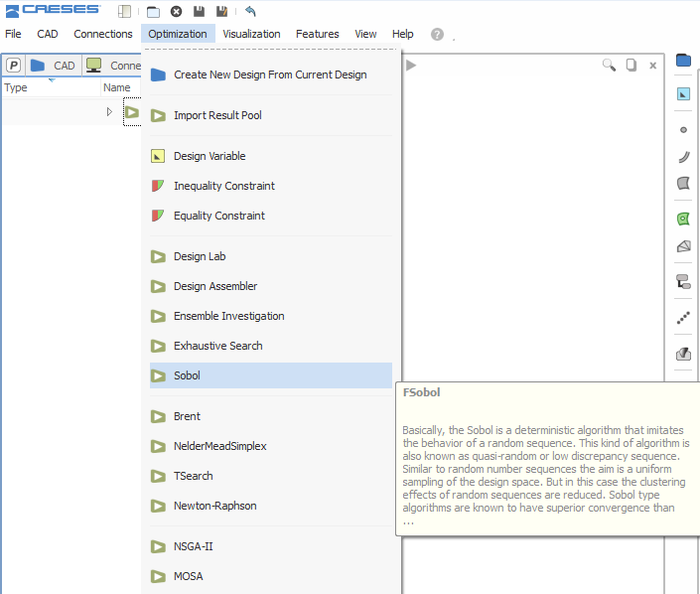Close the 3D view panel
700x594 pixels.
pyautogui.click(x=652, y=66)
